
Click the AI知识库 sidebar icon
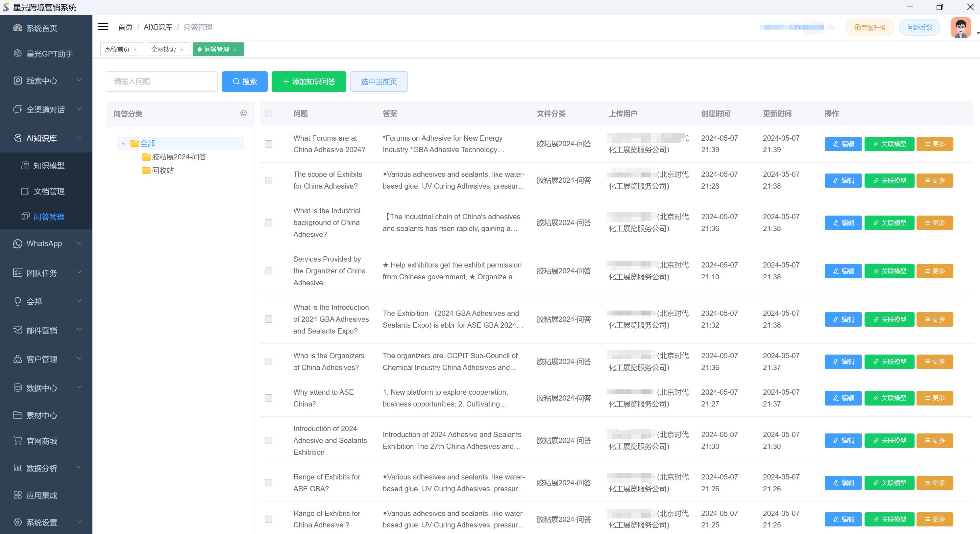pyautogui.click(x=17, y=138)
